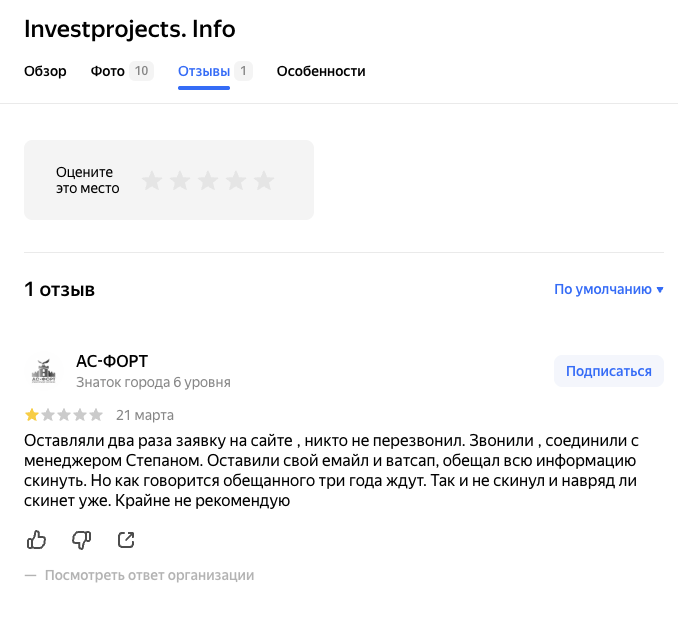678x623 pixels.
Task: Click the thumbs up like icon
Action: (x=37, y=540)
